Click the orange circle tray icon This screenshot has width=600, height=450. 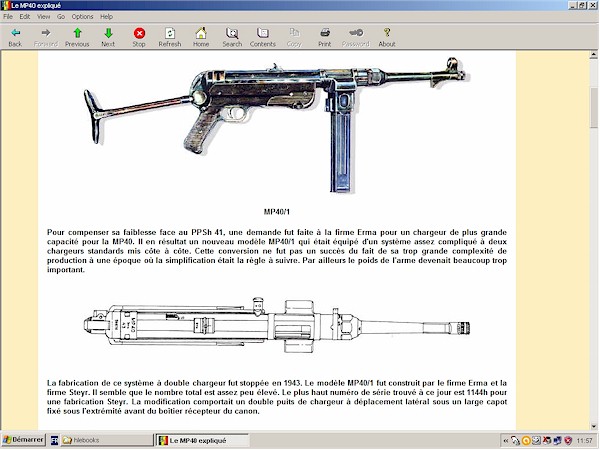[526, 441]
